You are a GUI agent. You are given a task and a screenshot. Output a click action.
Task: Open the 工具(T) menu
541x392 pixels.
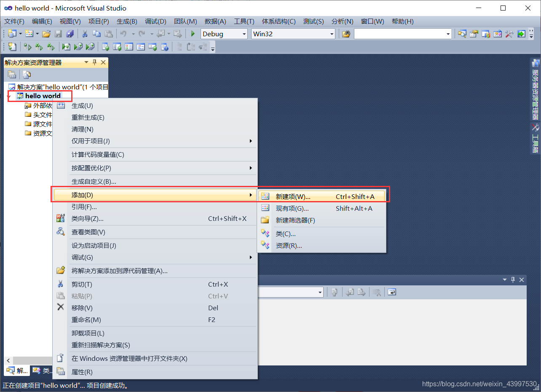pyautogui.click(x=244, y=21)
